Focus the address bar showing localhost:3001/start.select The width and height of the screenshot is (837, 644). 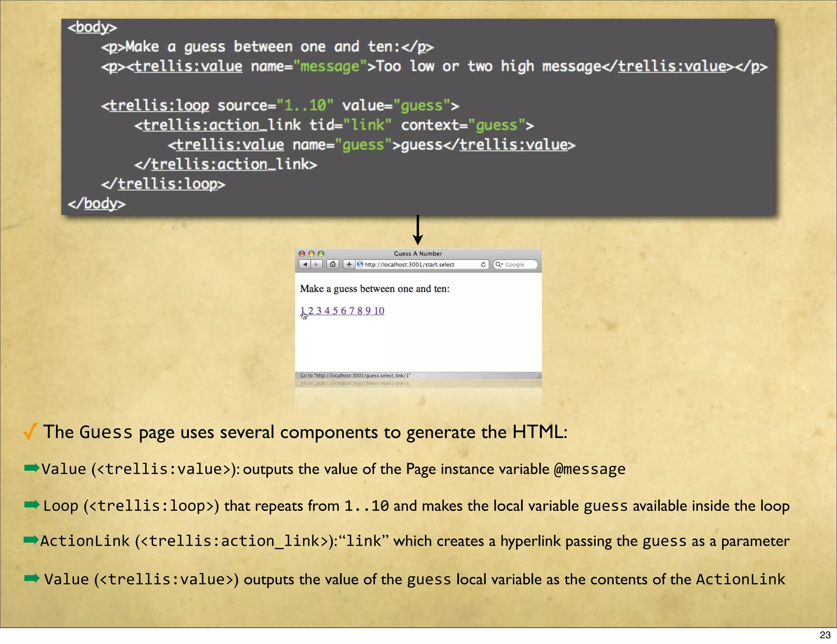[422, 264]
